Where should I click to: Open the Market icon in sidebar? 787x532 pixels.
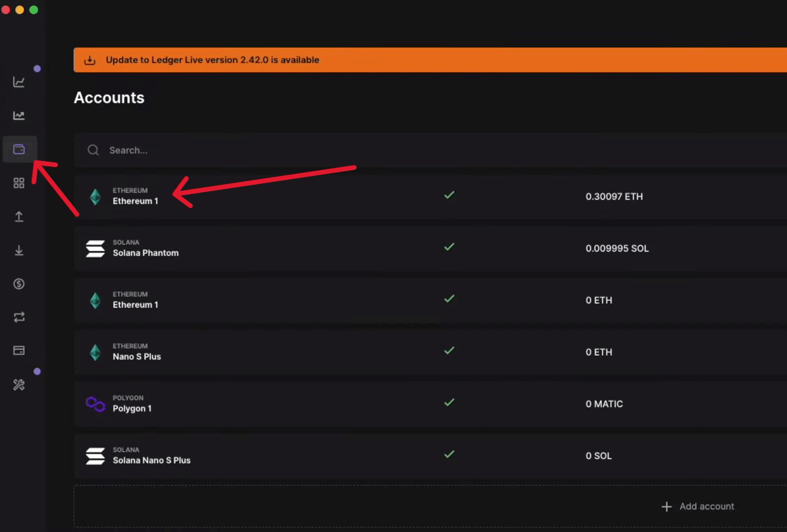pos(19,116)
